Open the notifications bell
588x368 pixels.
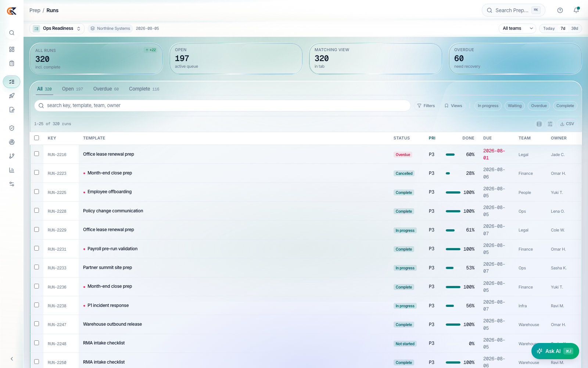coord(576,10)
